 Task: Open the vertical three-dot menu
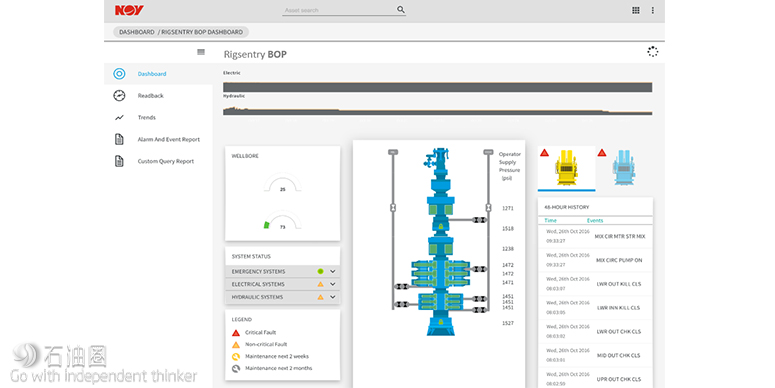(x=652, y=10)
